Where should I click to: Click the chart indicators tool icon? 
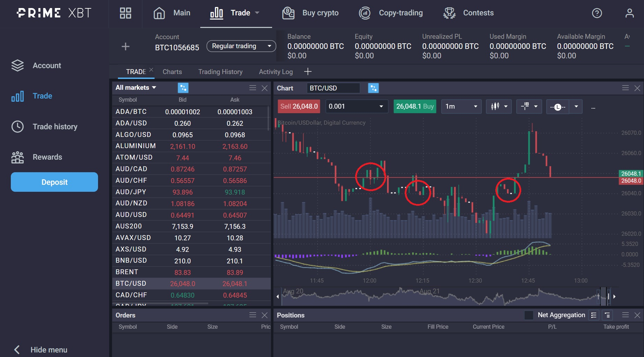[525, 106]
